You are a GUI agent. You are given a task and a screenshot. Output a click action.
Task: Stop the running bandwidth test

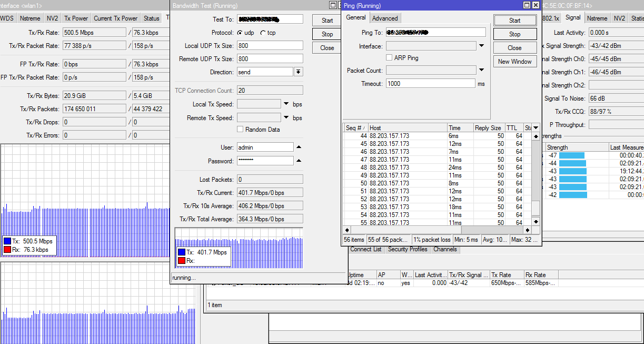click(327, 34)
